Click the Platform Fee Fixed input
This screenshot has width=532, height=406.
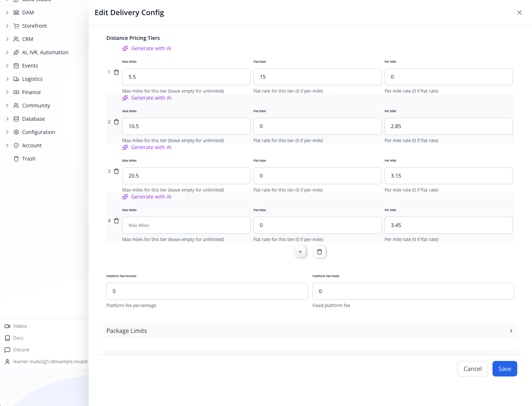(x=413, y=291)
